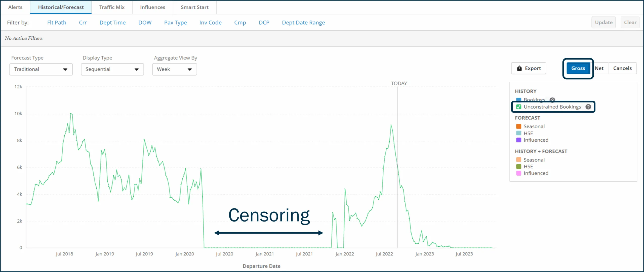Click the TODAY marker line on the chart

click(397, 166)
